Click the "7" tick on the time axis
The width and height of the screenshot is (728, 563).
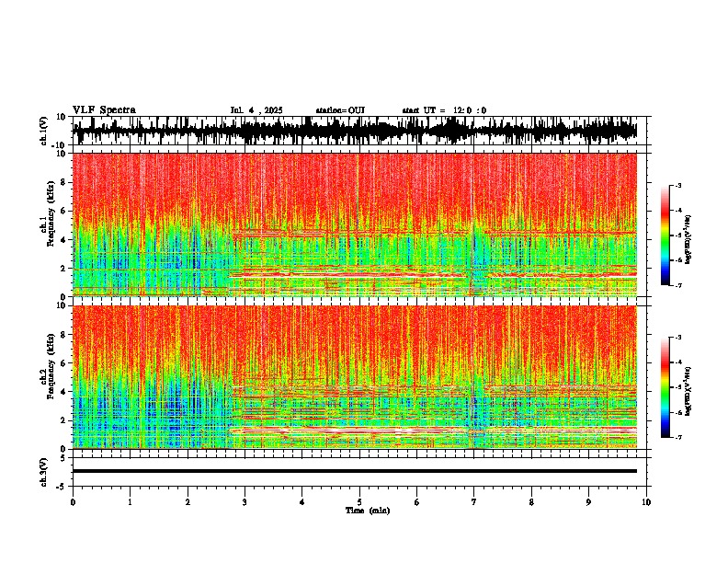click(474, 502)
